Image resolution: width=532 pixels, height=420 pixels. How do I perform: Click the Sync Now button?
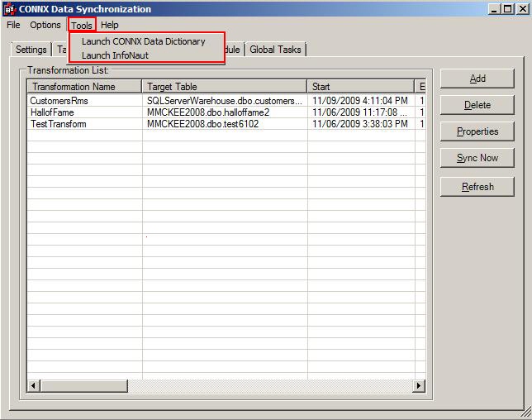pyautogui.click(x=477, y=158)
